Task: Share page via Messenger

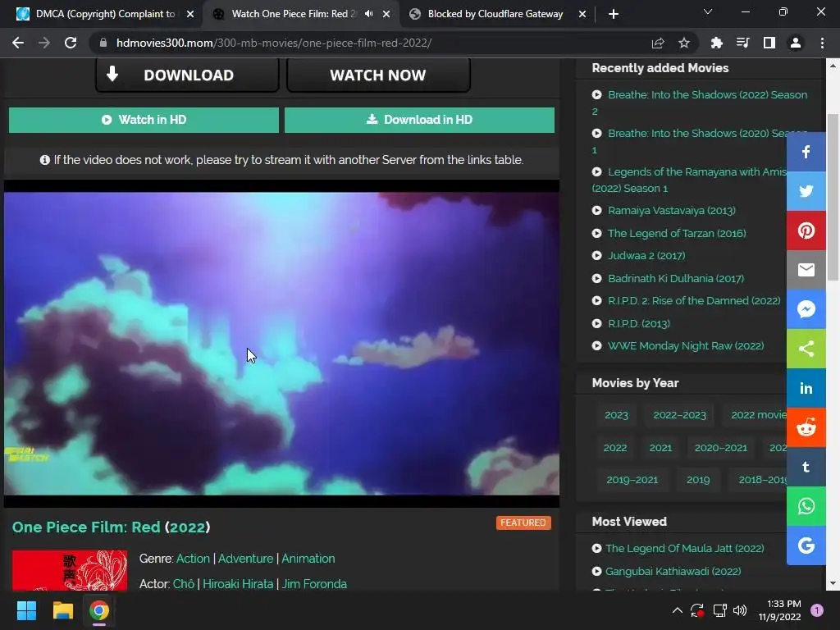Action: 806,309
